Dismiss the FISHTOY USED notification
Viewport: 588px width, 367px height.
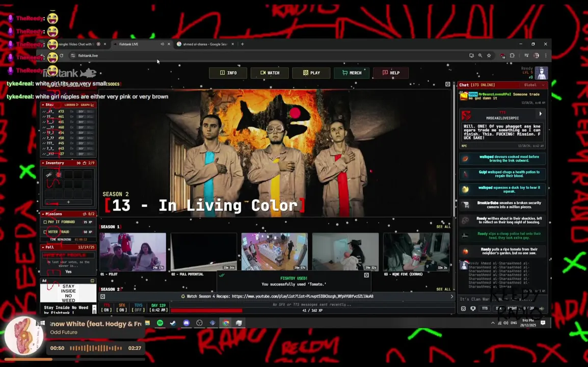[366, 275]
